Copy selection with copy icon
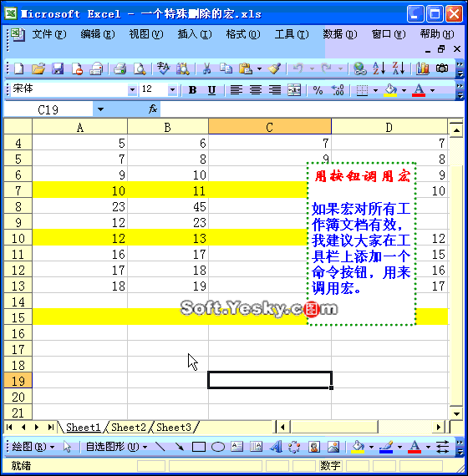This screenshot has width=468, height=476. point(226,68)
